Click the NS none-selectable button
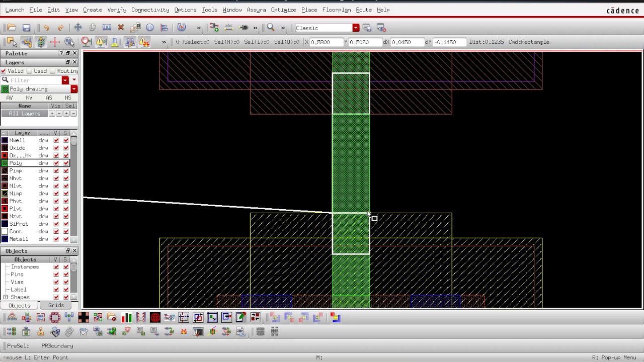644x362 pixels. tap(68, 98)
